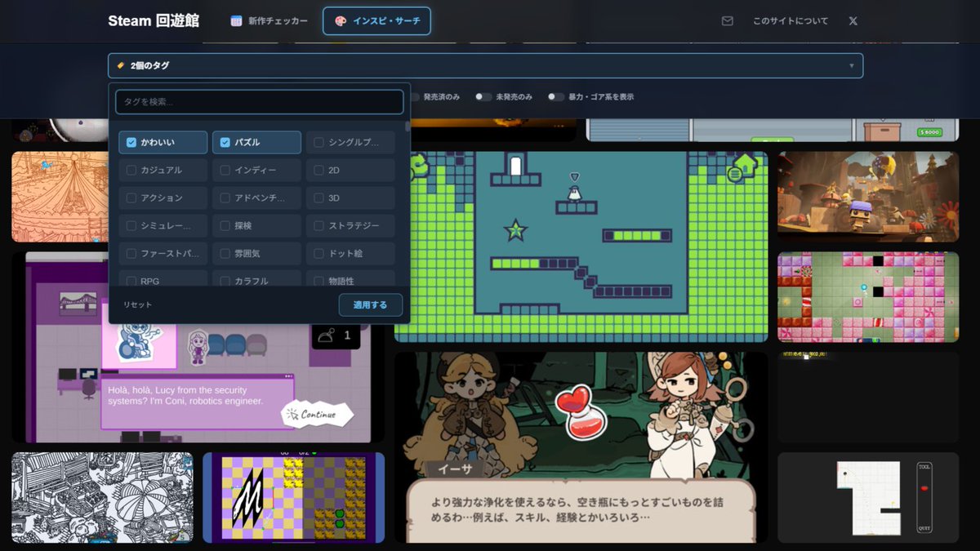Check the 物語性 tag
Viewport: 980px width, 551px height.
coord(350,278)
